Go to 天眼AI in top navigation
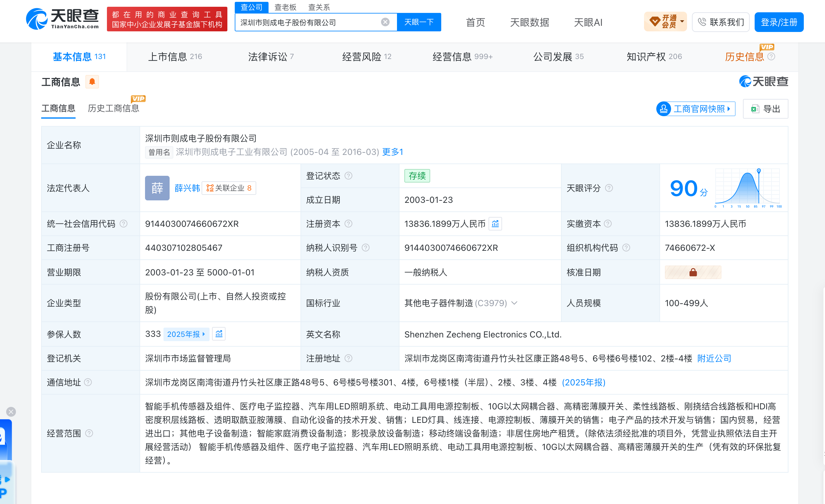825x504 pixels. [588, 22]
